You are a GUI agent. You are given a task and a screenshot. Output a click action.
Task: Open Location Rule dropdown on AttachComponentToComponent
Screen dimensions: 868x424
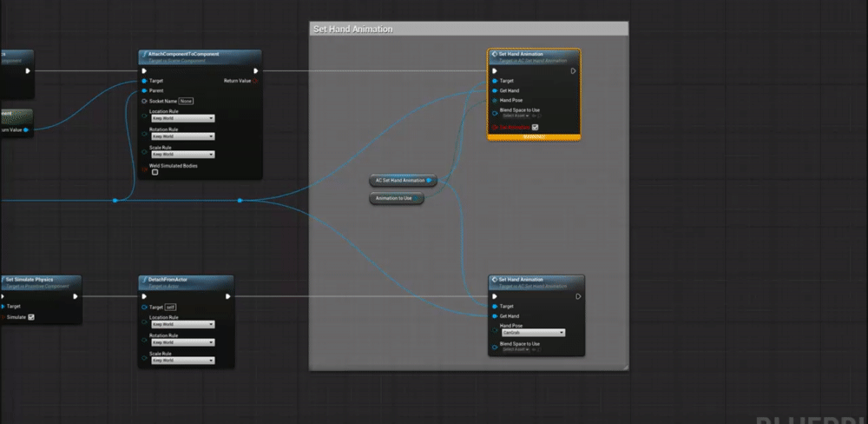coord(182,118)
